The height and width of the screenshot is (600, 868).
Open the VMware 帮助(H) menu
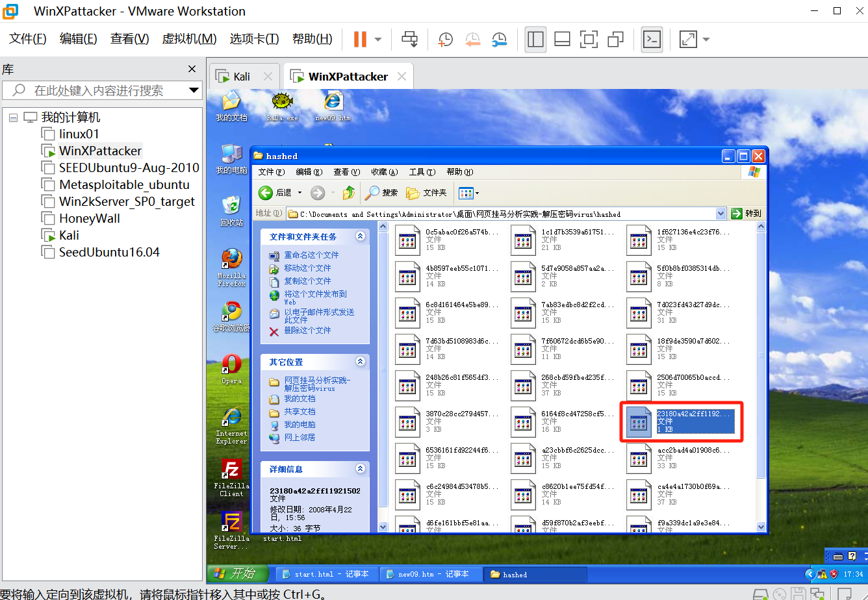pos(312,39)
